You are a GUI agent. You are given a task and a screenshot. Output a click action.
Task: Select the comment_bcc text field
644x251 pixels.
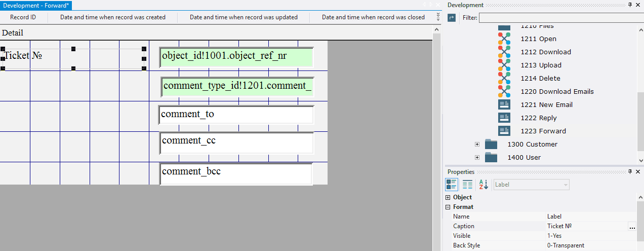click(x=235, y=174)
